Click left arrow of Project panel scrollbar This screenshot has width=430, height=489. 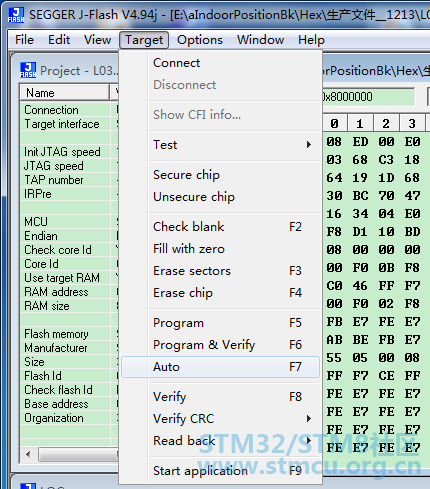pyautogui.click(x=28, y=454)
